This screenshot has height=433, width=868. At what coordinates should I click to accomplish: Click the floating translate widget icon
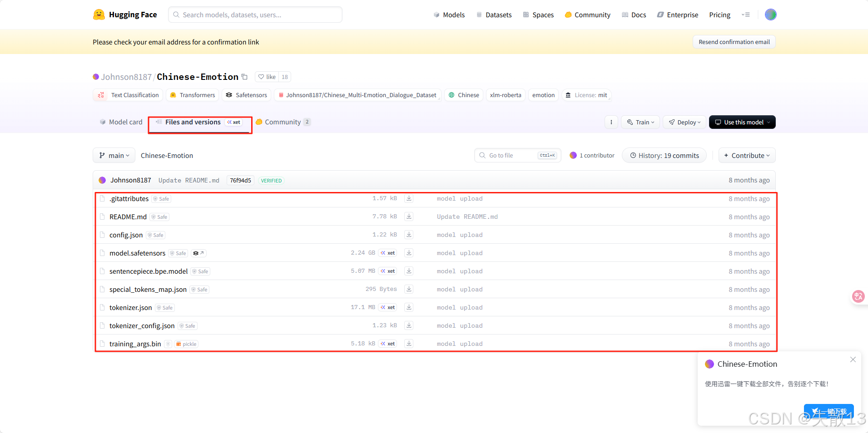tap(858, 296)
